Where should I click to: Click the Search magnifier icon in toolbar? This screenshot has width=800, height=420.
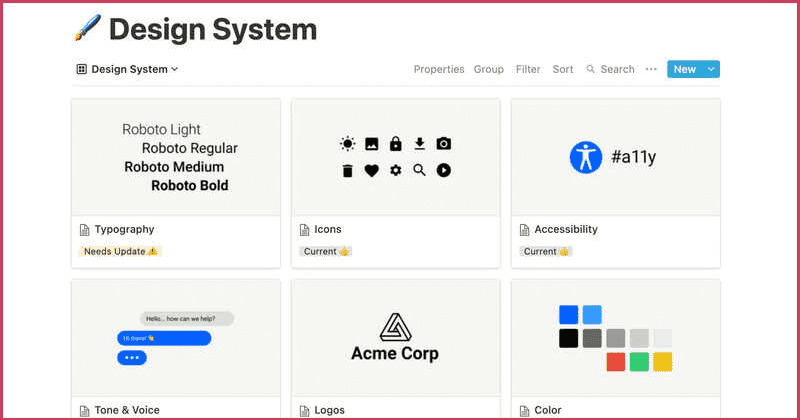click(590, 69)
